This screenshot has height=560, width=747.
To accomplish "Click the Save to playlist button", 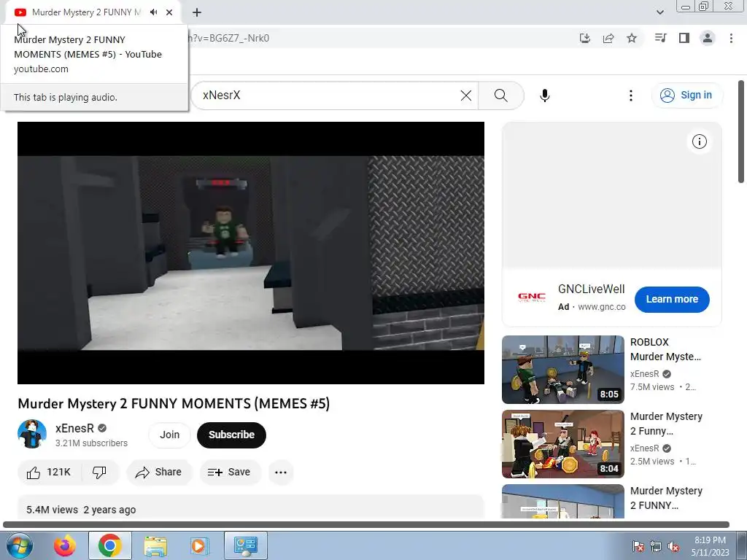I will pos(229,472).
